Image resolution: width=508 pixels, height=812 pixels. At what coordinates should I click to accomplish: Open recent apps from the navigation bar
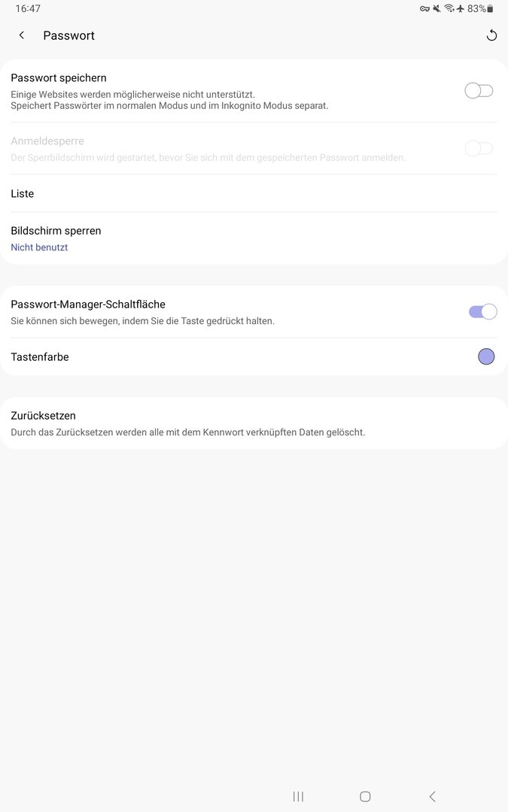298,796
